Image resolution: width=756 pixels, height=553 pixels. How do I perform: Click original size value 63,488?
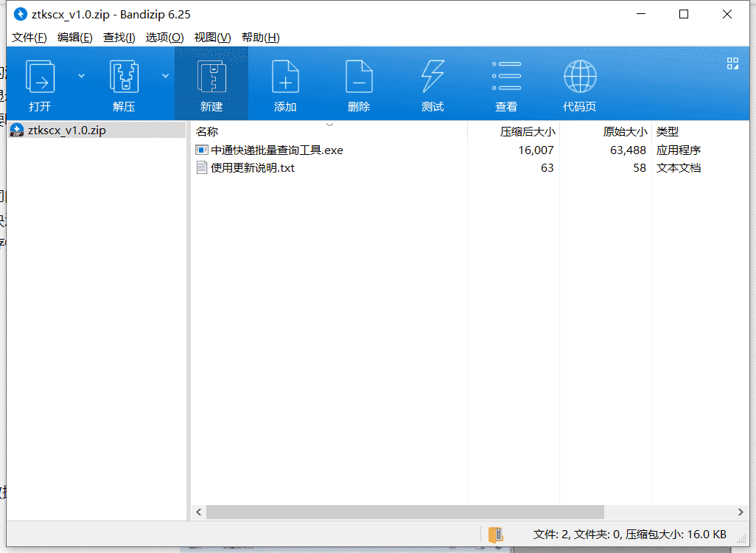(x=628, y=150)
